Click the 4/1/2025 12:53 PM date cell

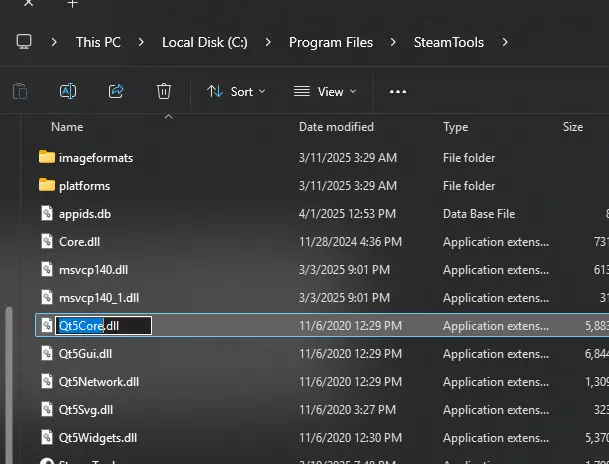pos(347,214)
